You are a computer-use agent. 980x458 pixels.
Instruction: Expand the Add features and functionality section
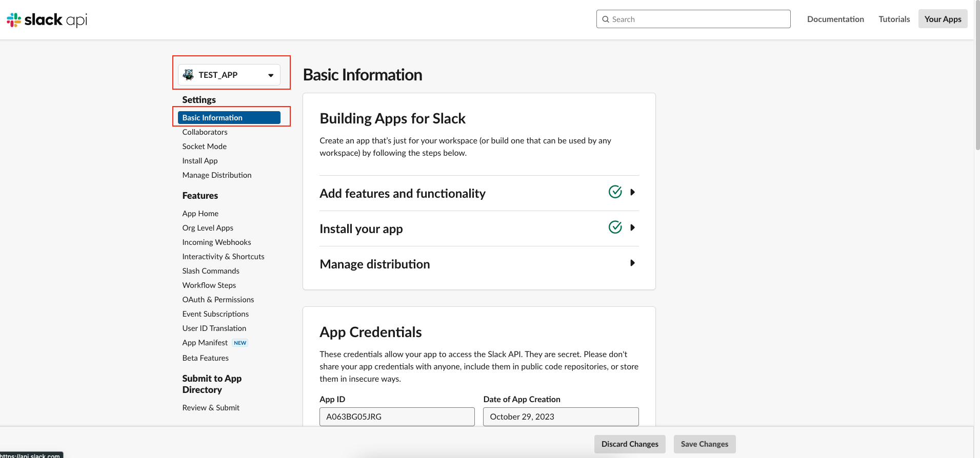[479, 193]
